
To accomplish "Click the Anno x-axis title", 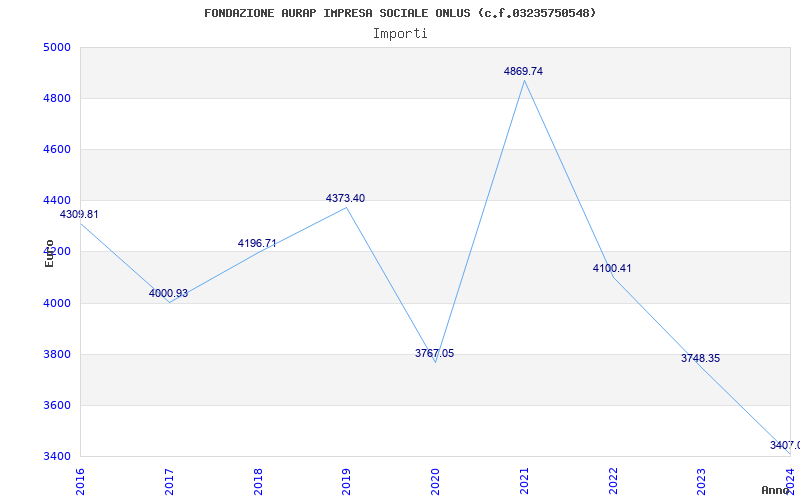I will pyautogui.click(x=775, y=490).
